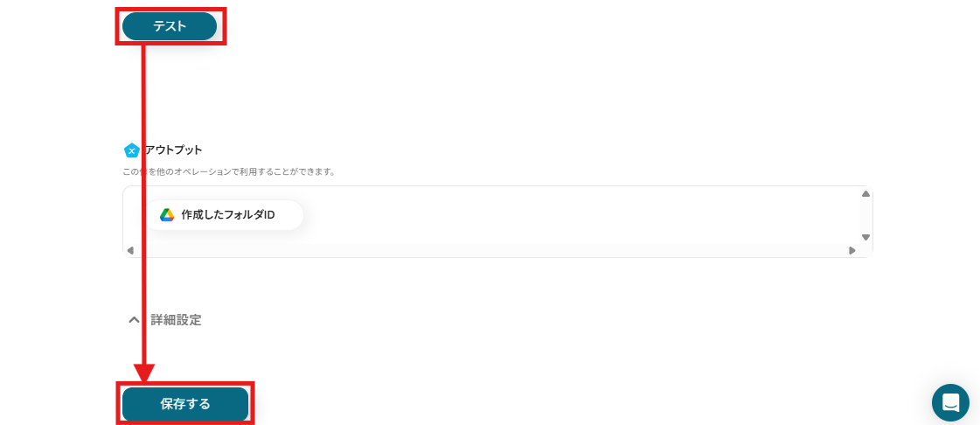Viewport: 980px width, 425px height.
Task: Click the output box scroll-right arrow
Action: click(851, 251)
